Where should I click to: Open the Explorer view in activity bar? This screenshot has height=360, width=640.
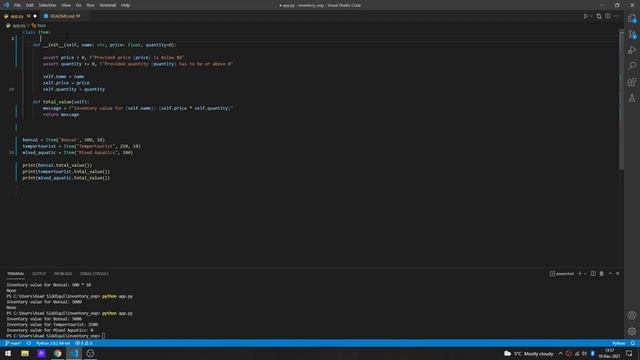632,18
